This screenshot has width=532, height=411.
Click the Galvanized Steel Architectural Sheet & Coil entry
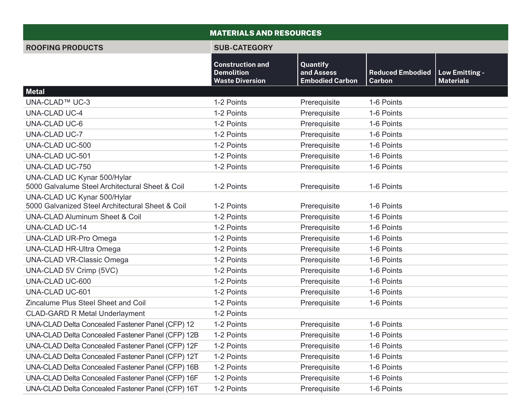click(x=106, y=201)
